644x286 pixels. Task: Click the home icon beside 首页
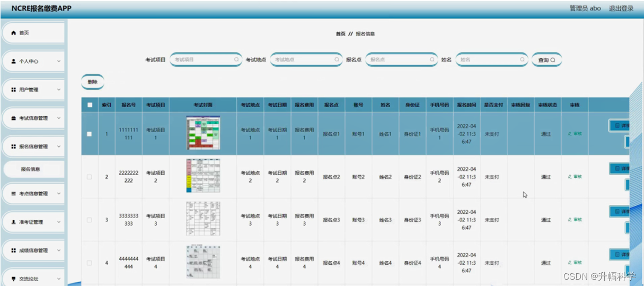tap(14, 33)
